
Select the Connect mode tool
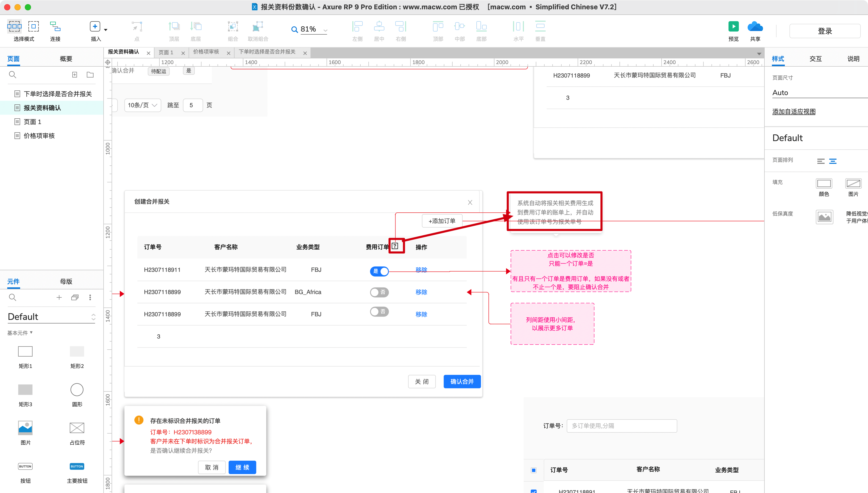point(55,27)
